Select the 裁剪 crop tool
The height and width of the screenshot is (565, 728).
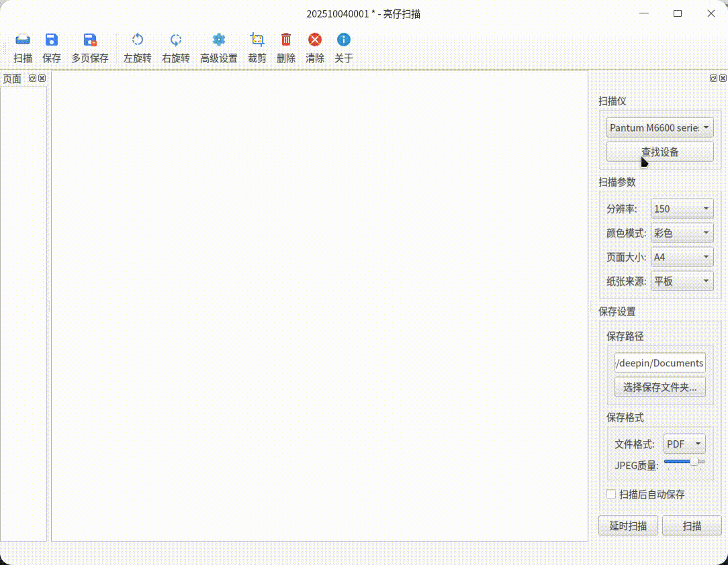click(257, 40)
